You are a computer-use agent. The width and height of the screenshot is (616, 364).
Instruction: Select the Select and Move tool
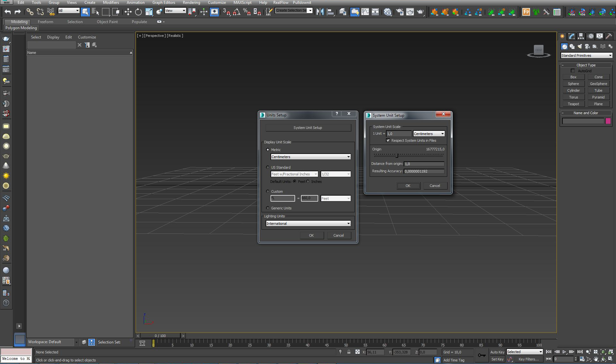128,12
